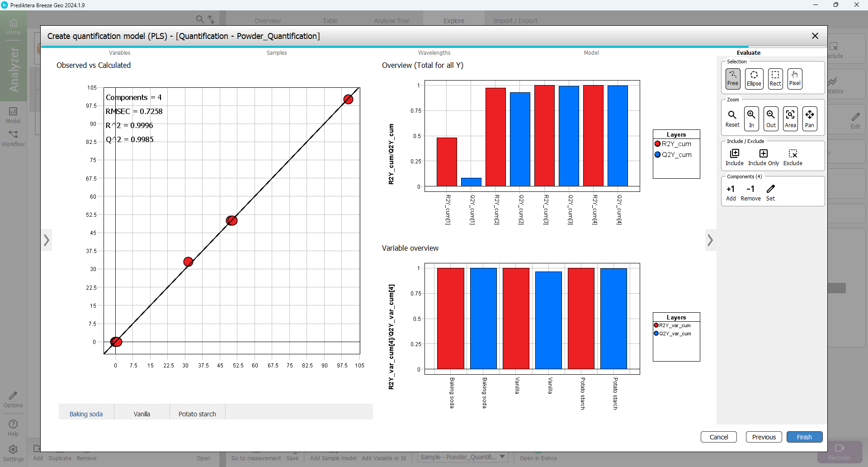Exclude the selected samples

(793, 157)
